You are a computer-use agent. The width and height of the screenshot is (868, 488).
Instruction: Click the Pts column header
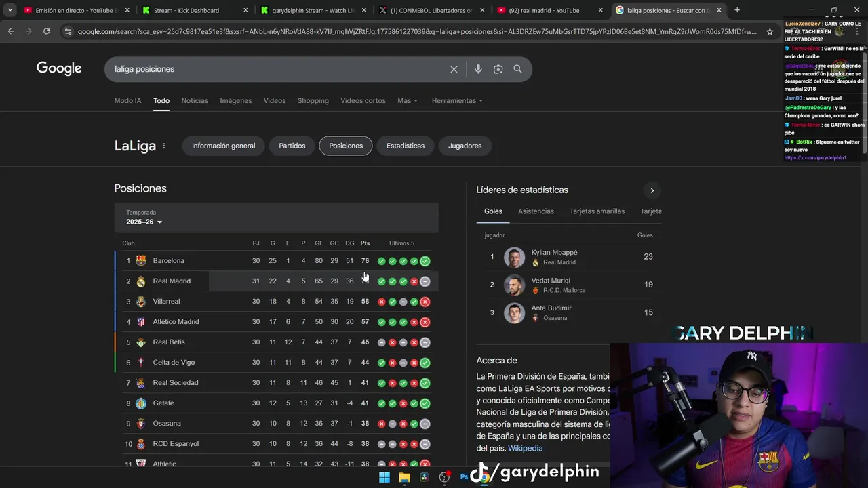[365, 243]
